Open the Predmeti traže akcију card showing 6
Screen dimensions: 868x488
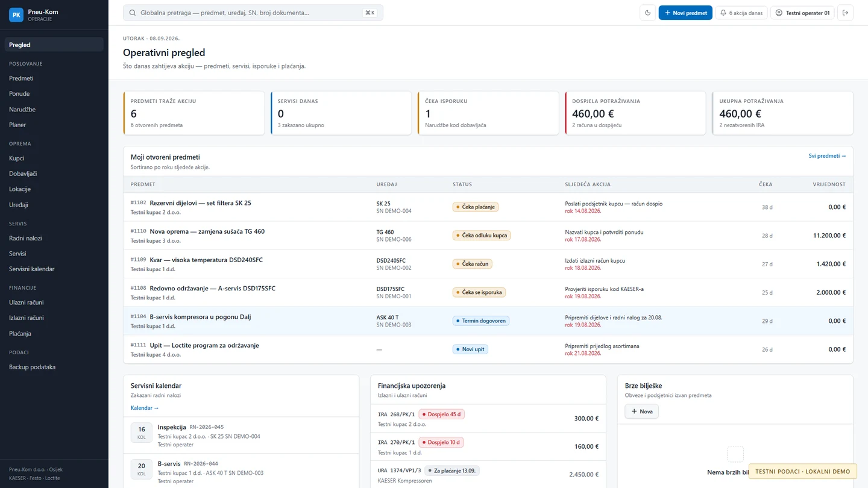click(193, 113)
